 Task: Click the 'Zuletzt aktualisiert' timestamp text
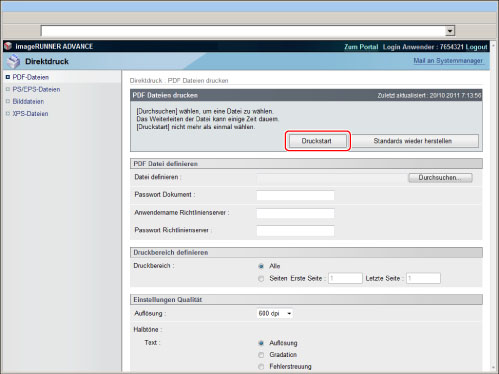(429, 95)
